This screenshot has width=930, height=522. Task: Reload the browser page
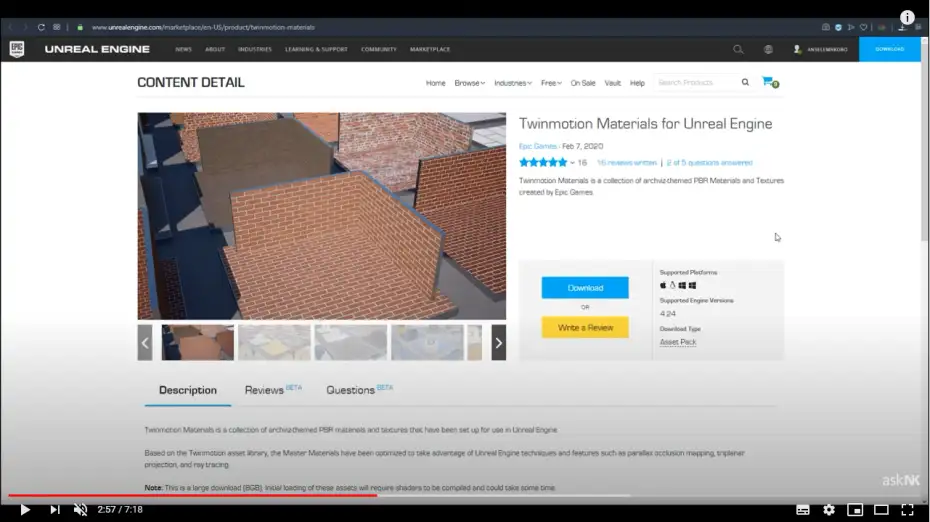click(41, 27)
